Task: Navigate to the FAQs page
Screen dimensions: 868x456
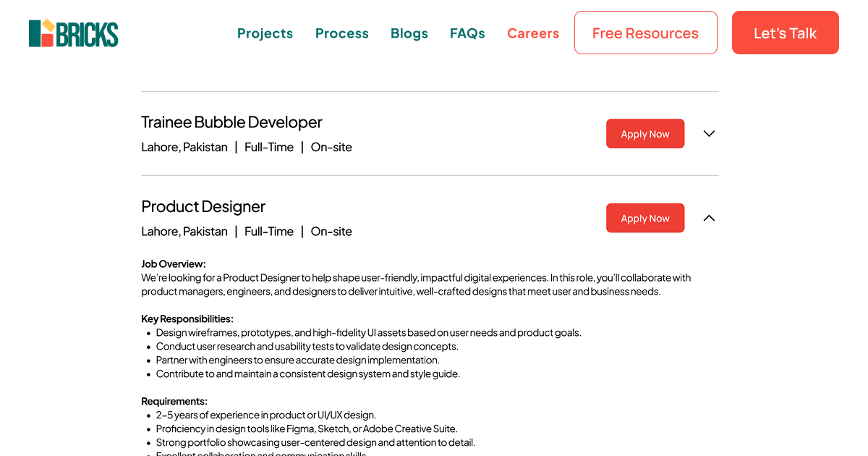Action: click(467, 33)
